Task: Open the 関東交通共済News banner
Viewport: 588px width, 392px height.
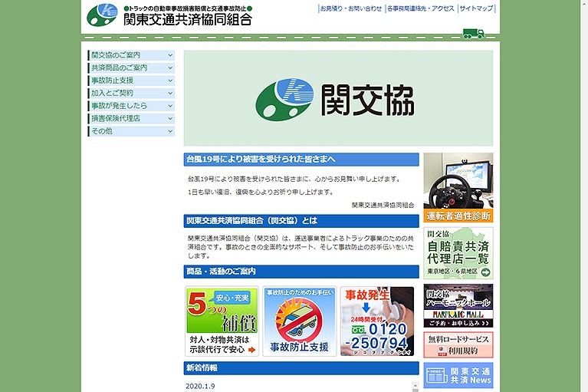Action: click(x=458, y=375)
